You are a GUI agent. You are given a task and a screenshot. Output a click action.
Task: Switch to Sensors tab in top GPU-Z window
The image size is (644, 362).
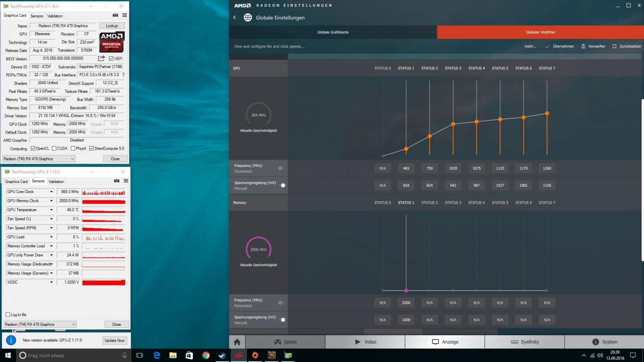[x=37, y=16]
